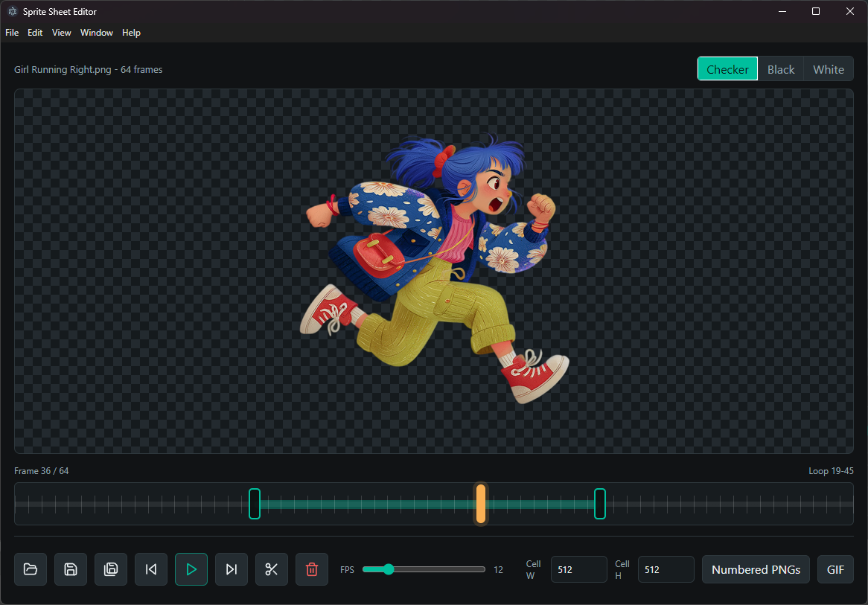Open the Edit menu
868x605 pixels.
[x=35, y=33]
